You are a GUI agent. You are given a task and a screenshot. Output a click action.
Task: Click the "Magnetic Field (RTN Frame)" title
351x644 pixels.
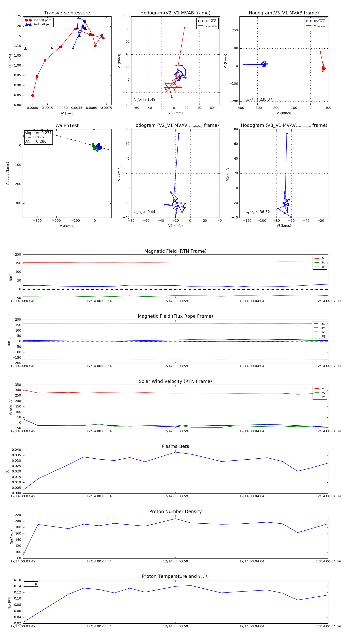click(x=175, y=251)
